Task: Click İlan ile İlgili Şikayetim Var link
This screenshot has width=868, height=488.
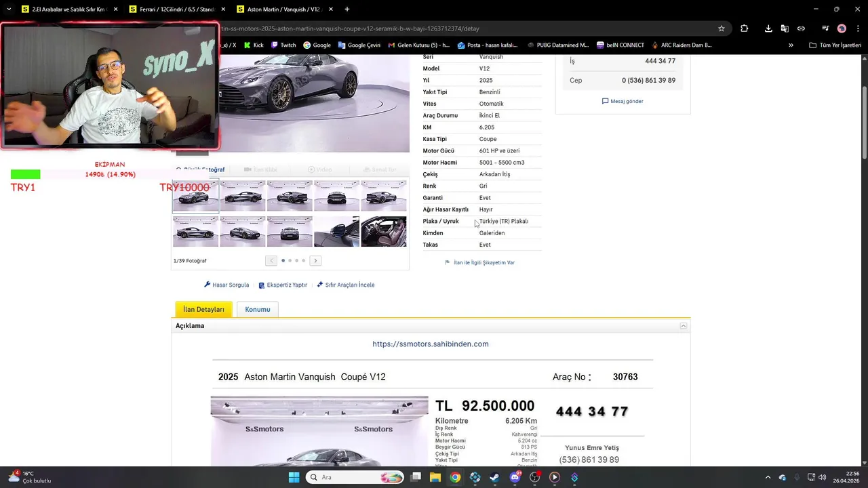Action: (x=479, y=262)
